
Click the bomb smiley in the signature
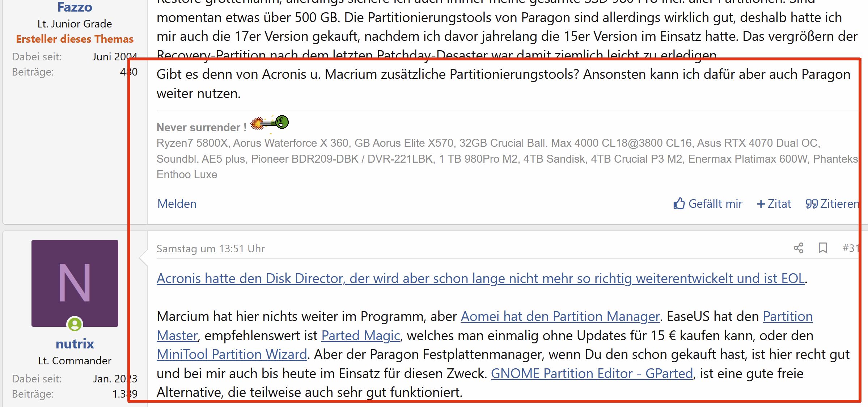click(270, 123)
